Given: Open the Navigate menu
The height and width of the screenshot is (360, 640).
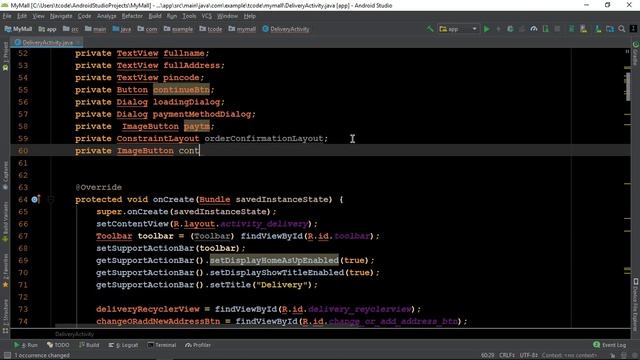Looking at the screenshot, I should click(x=61, y=16).
